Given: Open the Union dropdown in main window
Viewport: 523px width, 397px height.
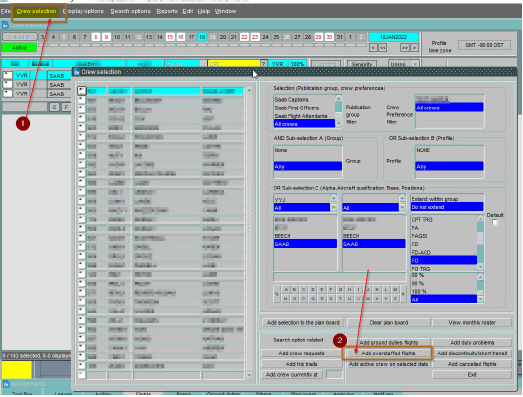Looking at the screenshot, I should click(404, 64).
